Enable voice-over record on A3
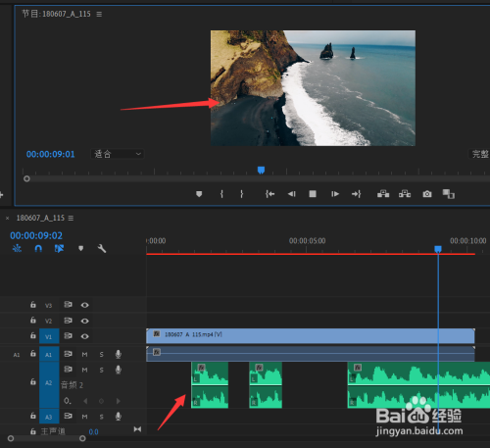The image size is (490, 448). 119,417
